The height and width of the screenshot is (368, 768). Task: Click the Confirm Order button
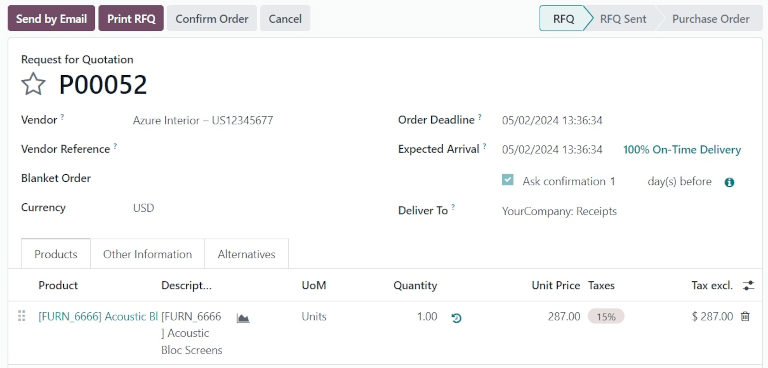(x=212, y=19)
